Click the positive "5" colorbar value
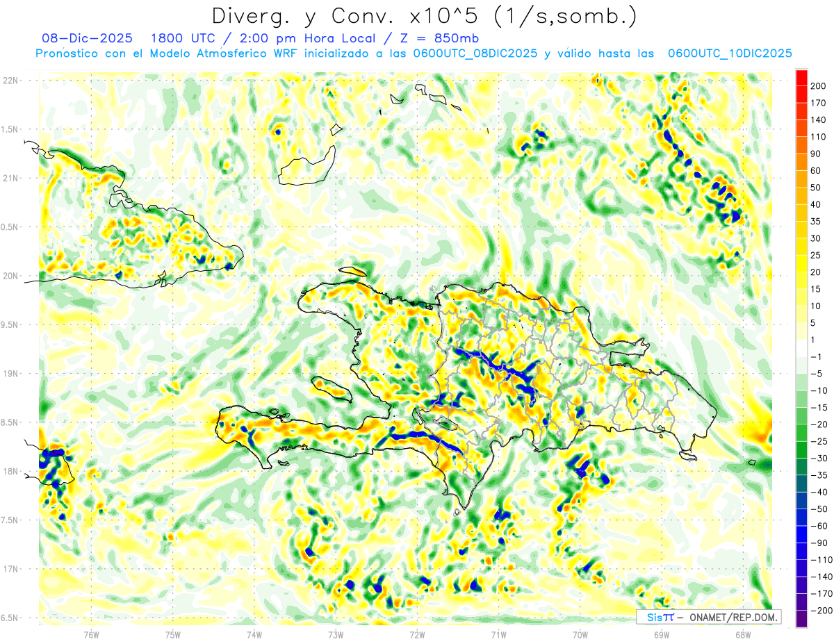The width and height of the screenshot is (834, 644). click(x=815, y=323)
